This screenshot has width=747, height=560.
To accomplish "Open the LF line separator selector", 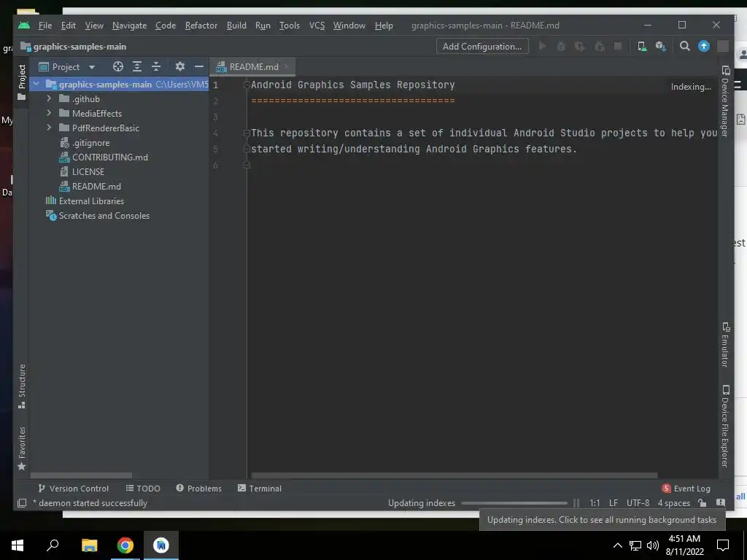I will point(614,503).
